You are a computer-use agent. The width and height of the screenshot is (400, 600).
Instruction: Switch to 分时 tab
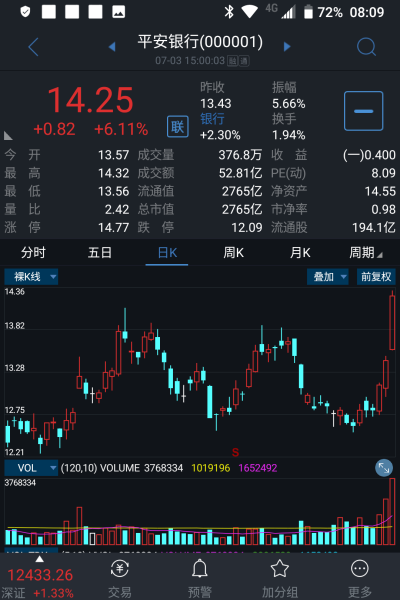click(x=33, y=253)
